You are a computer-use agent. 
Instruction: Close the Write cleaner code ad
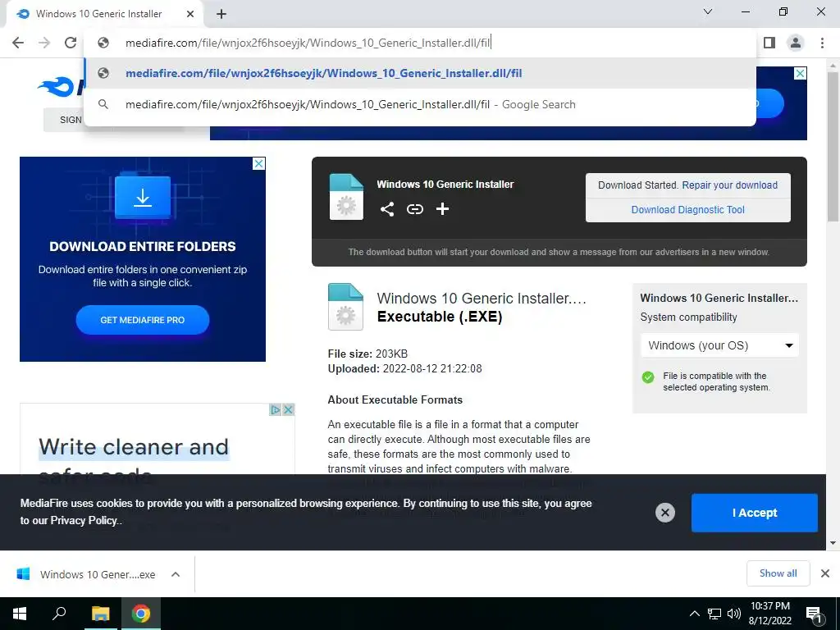[x=288, y=410]
